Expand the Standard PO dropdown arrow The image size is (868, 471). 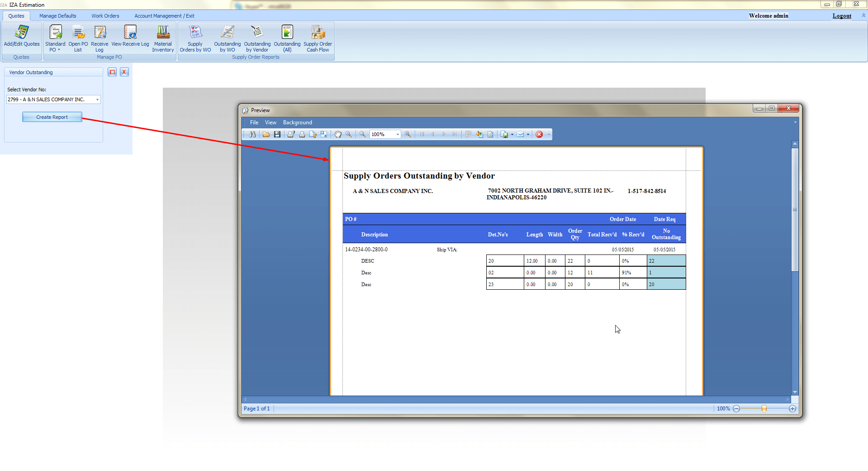click(59, 50)
